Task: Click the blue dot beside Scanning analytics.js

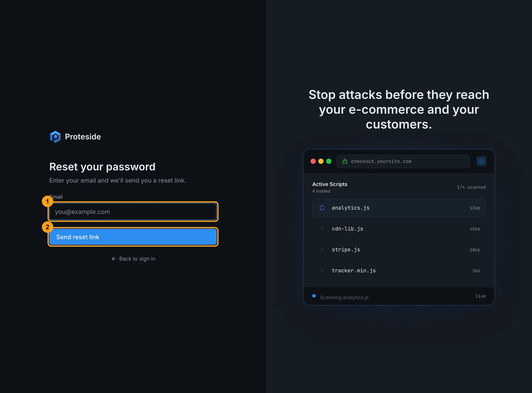Action: coord(314,296)
